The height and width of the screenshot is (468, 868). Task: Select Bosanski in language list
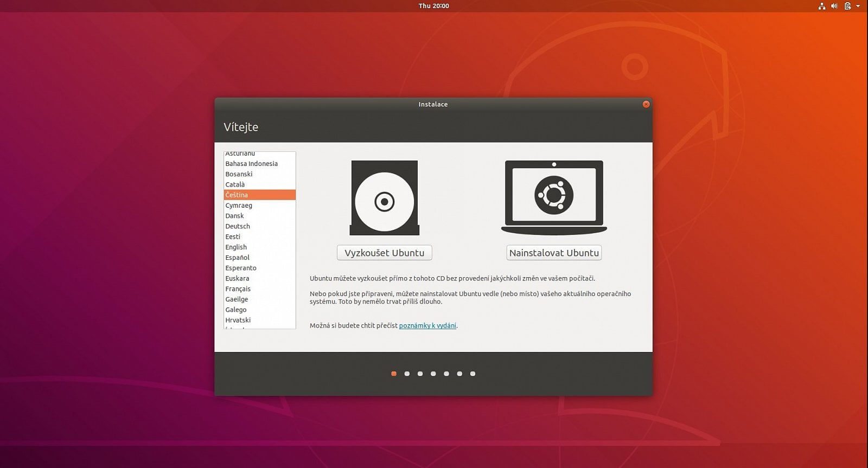[260, 174]
